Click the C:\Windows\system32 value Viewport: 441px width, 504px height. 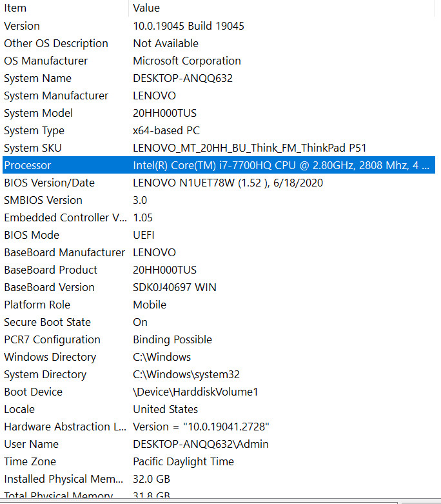pyautogui.click(x=186, y=374)
